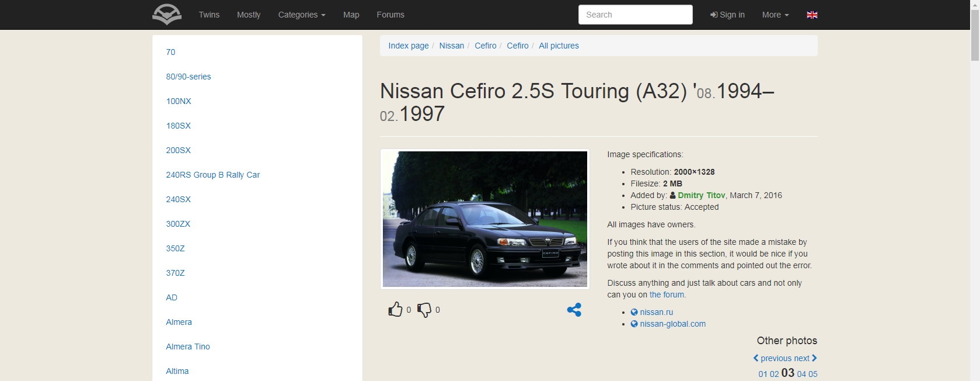Viewport: 980px width, 381px height.
Task: Open the Twins page
Action: (209, 15)
